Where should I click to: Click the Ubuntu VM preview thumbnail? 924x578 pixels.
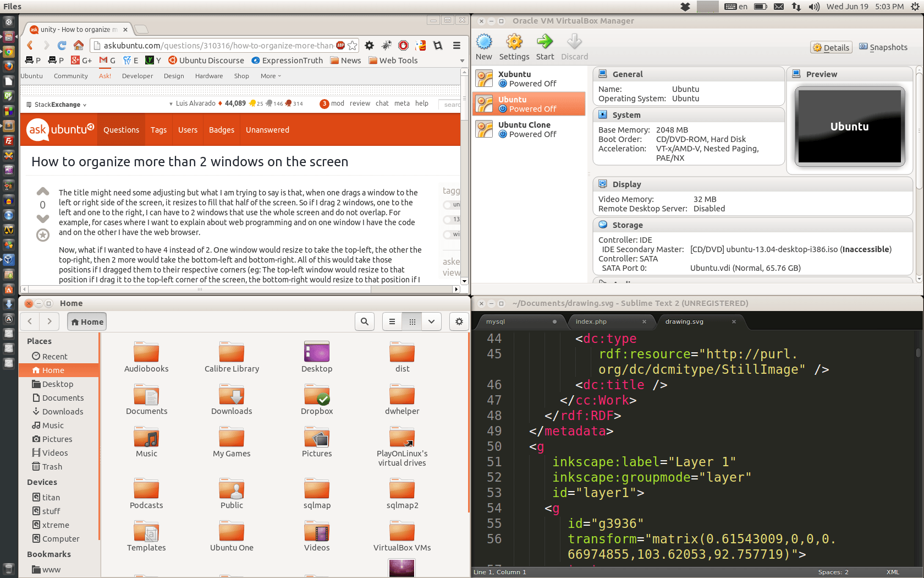[850, 126]
